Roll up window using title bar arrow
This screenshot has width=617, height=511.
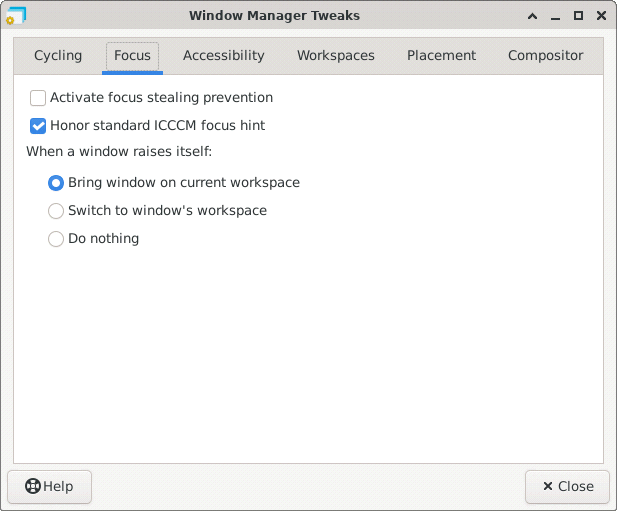[529, 16]
